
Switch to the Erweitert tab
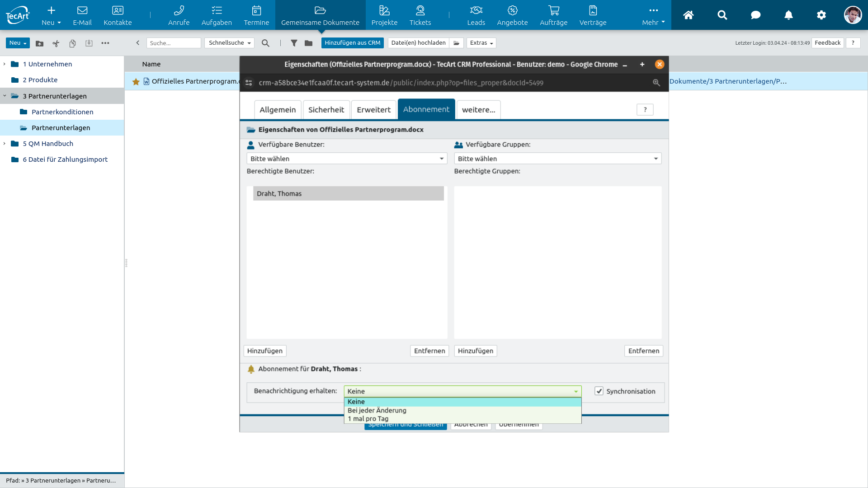pyautogui.click(x=373, y=110)
